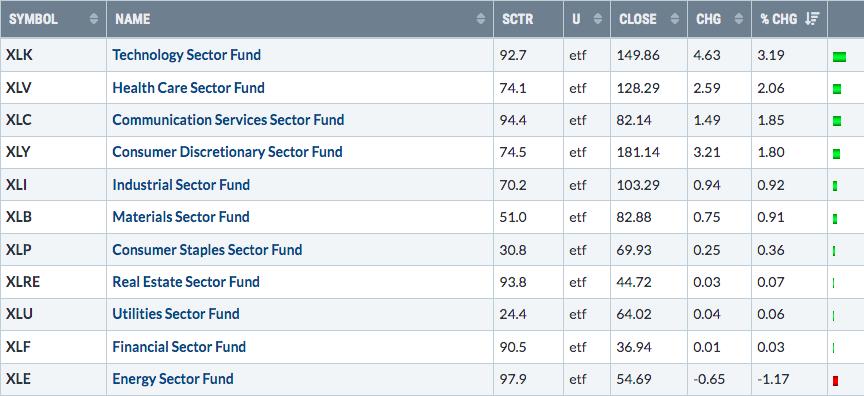Sort by CLOSE column arrows
Viewport: 864px width, 396px height.
pyautogui.click(x=674, y=19)
